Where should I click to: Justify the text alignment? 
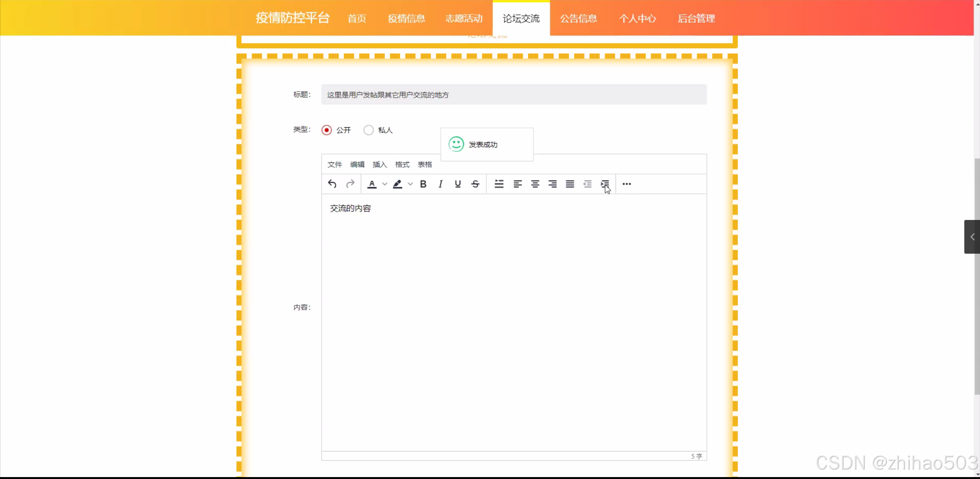(x=570, y=184)
